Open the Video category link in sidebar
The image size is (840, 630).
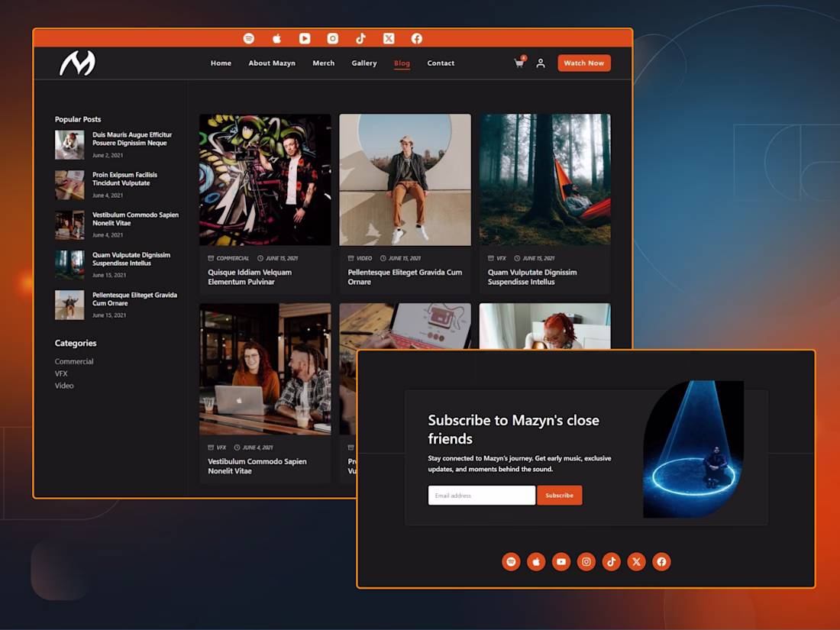(x=64, y=386)
